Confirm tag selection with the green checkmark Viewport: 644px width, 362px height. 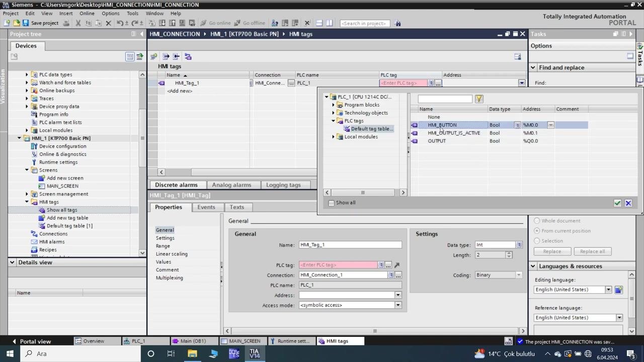tap(617, 203)
